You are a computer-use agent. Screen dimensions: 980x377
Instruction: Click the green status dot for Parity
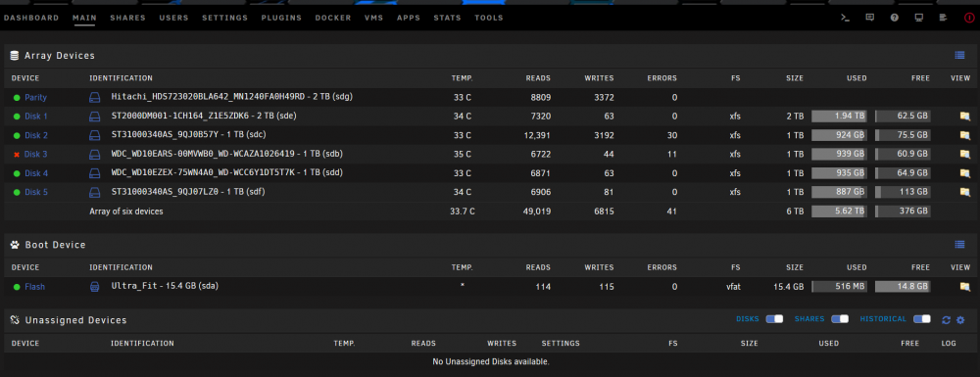coord(17,98)
